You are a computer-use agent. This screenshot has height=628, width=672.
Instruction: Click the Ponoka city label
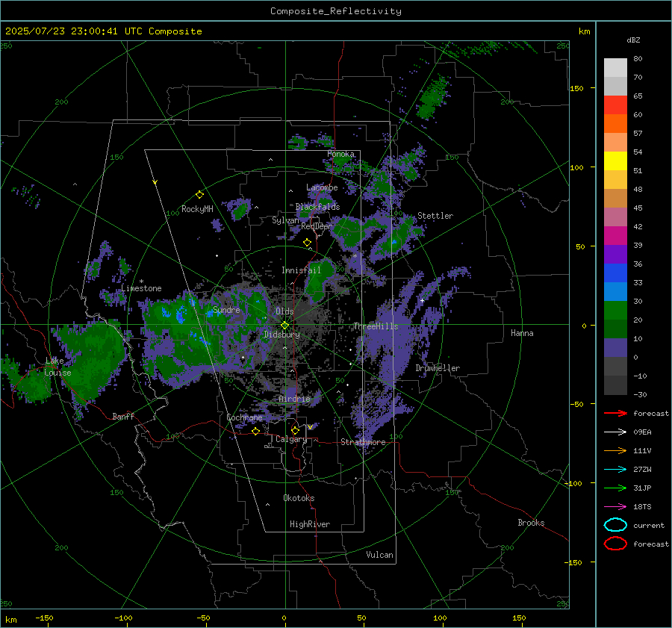click(340, 154)
